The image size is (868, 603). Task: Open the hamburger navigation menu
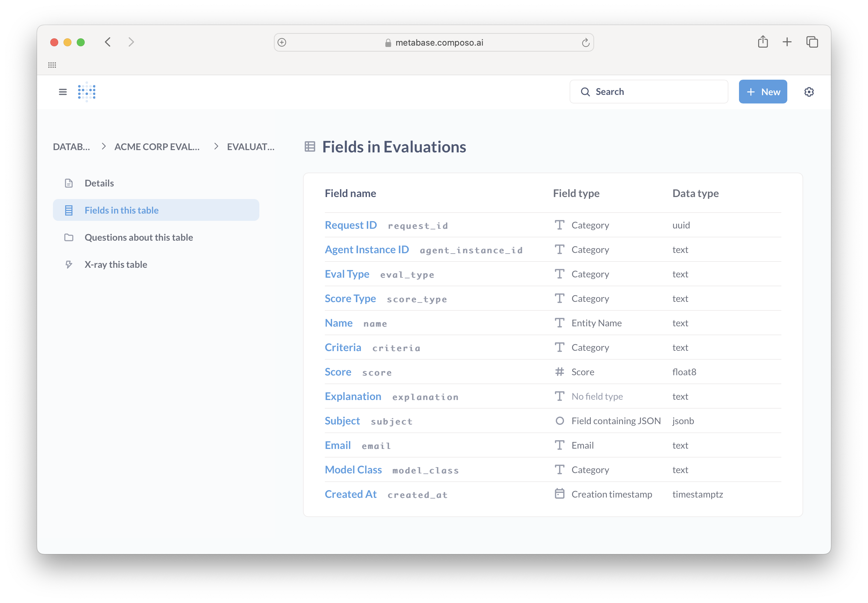(63, 92)
